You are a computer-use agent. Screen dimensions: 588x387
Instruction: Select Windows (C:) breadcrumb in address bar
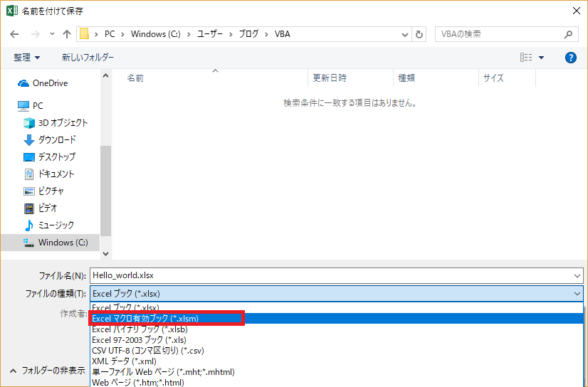pyautogui.click(x=155, y=34)
